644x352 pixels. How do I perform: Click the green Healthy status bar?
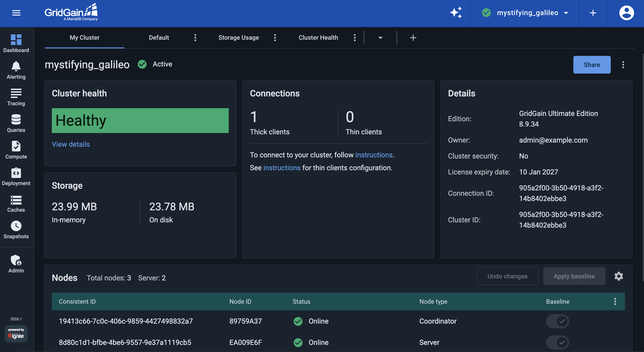tap(140, 120)
